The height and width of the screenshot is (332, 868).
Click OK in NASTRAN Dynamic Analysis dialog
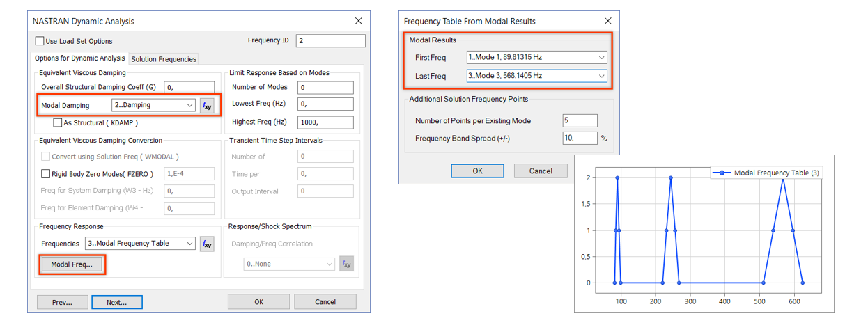(x=258, y=302)
